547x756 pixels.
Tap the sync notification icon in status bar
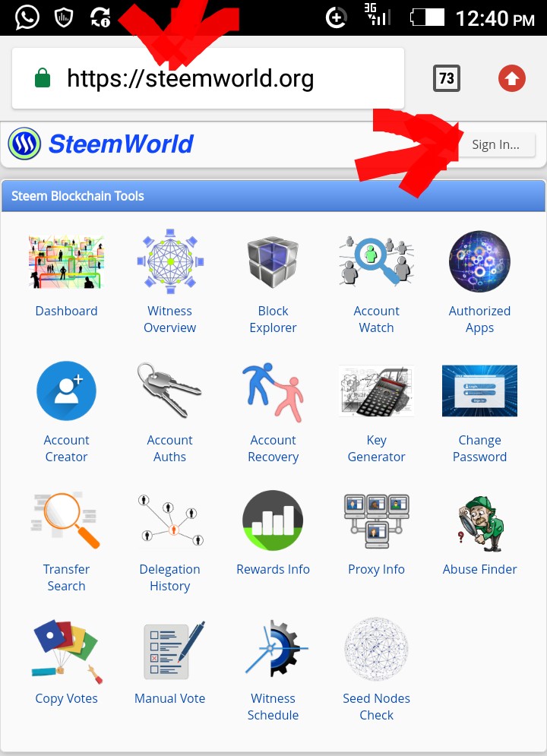click(100, 17)
